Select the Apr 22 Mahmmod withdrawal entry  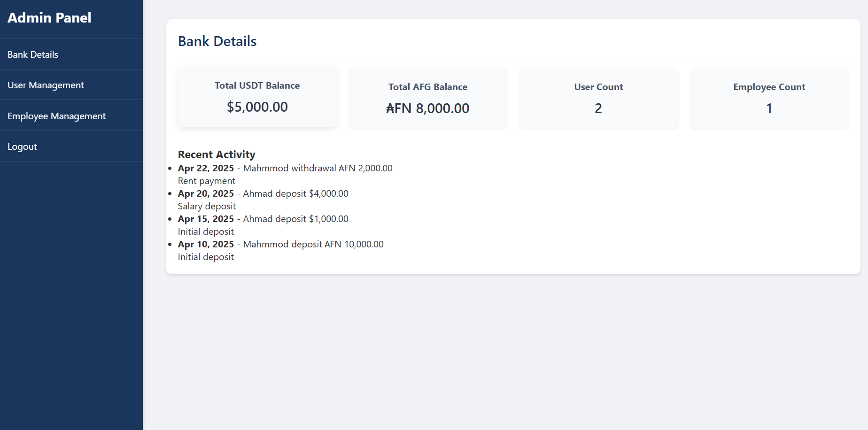pos(285,168)
